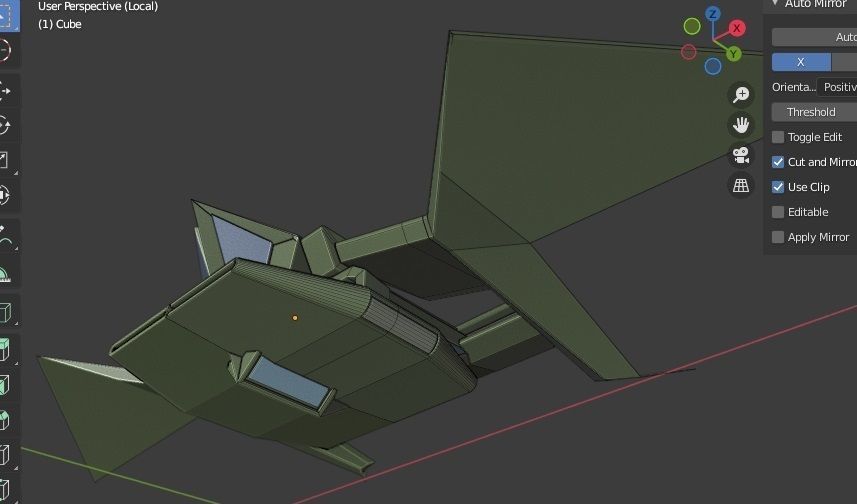857x504 pixels.
Task: Click the orange object origin dot
Action: tap(295, 318)
